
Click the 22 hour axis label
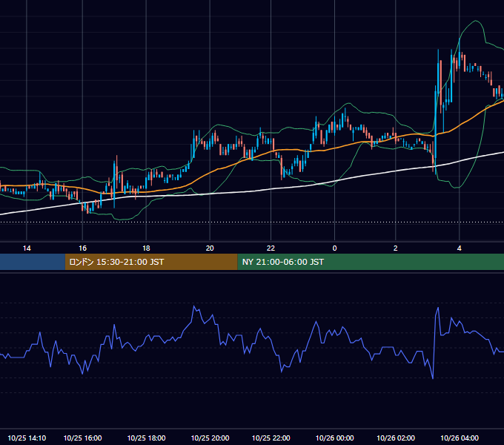point(271,248)
